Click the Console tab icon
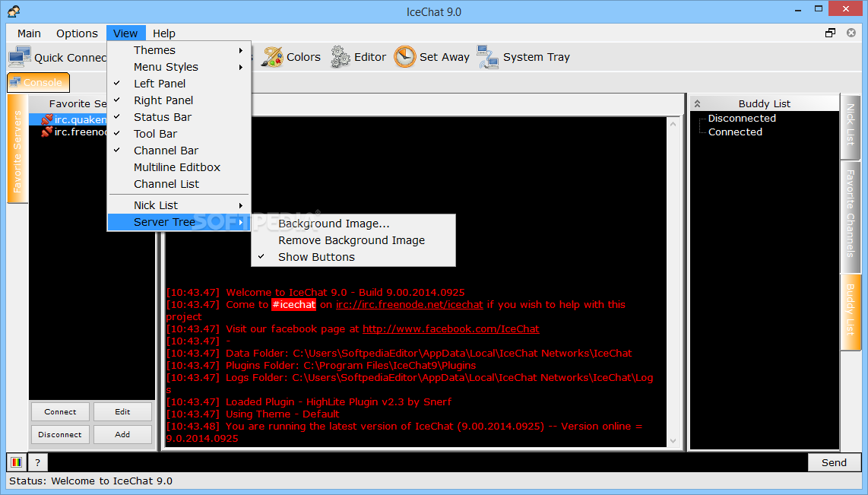This screenshot has height=495, width=868. pos(15,82)
